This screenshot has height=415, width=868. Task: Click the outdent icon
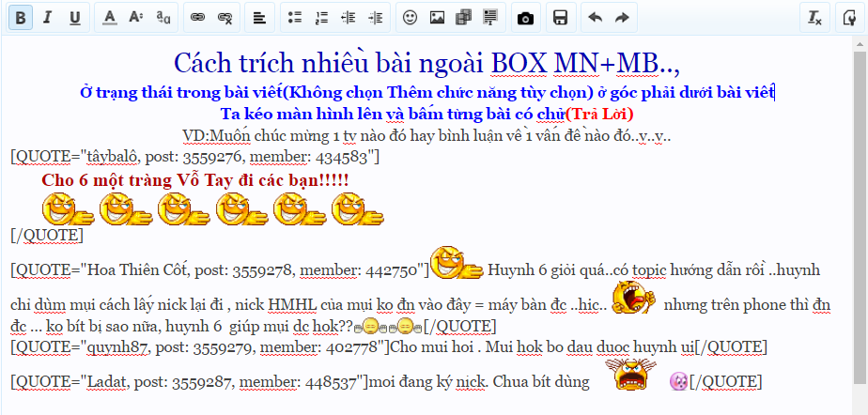coord(349,18)
